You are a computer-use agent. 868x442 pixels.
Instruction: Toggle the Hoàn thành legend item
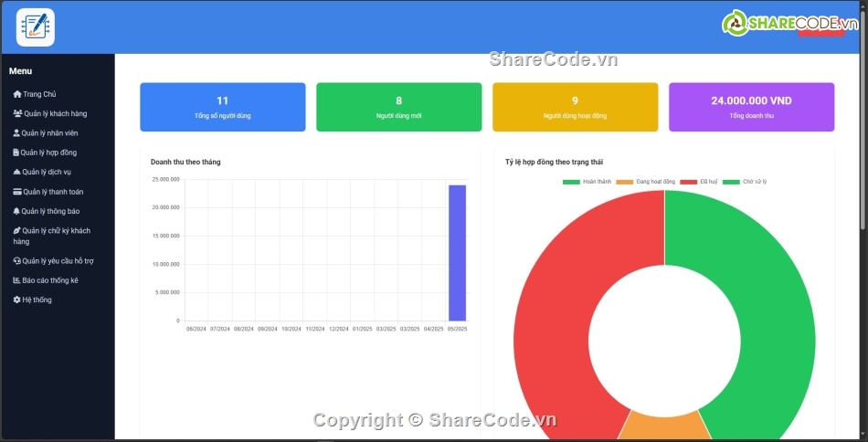tap(587, 182)
